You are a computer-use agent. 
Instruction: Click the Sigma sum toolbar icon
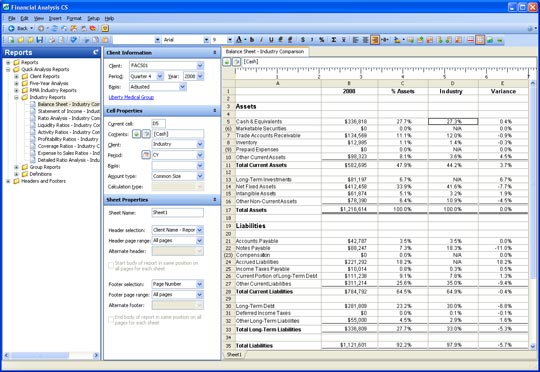tap(333, 40)
